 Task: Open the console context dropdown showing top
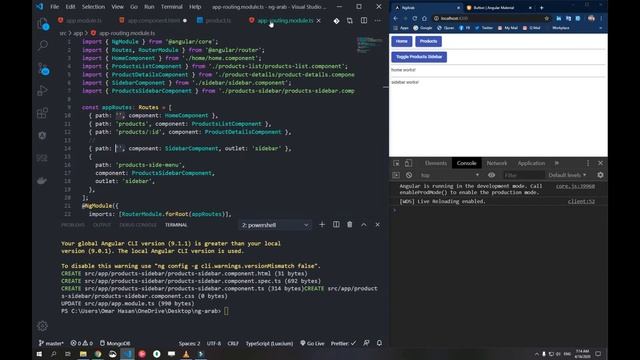[x=449, y=175]
